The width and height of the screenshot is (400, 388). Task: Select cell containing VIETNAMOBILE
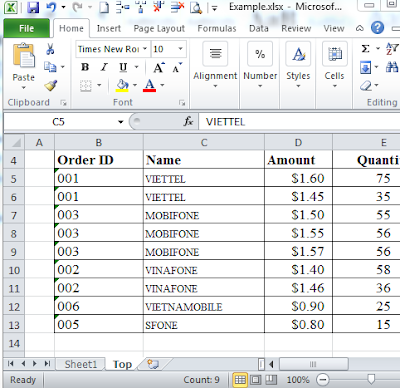204,306
